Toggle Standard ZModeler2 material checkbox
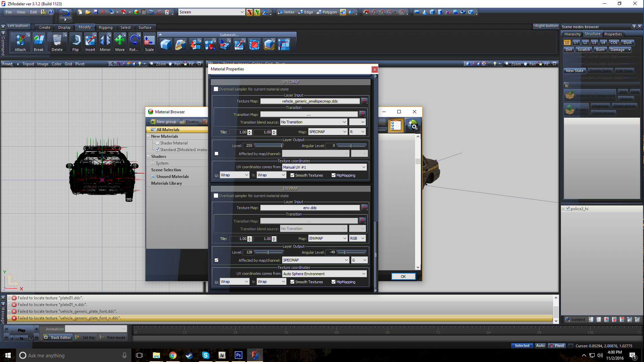644x362 pixels. [157, 150]
